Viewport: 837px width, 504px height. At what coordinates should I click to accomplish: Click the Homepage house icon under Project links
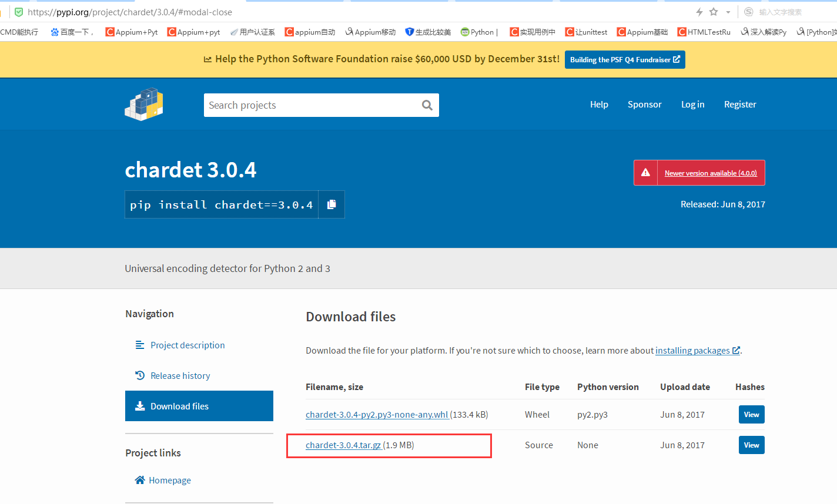point(140,479)
